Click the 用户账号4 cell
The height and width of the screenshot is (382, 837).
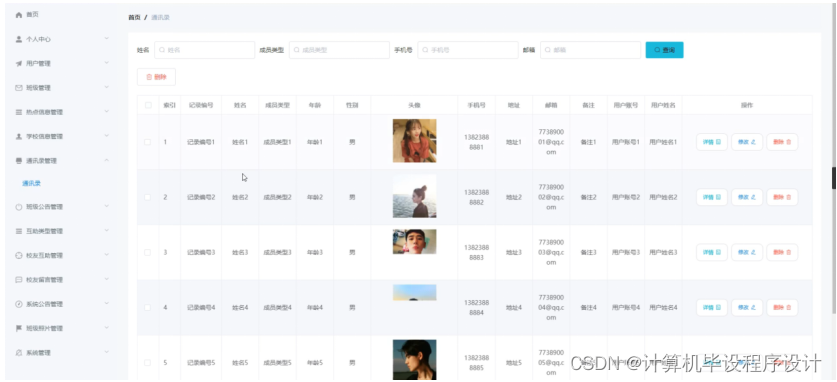pos(626,308)
